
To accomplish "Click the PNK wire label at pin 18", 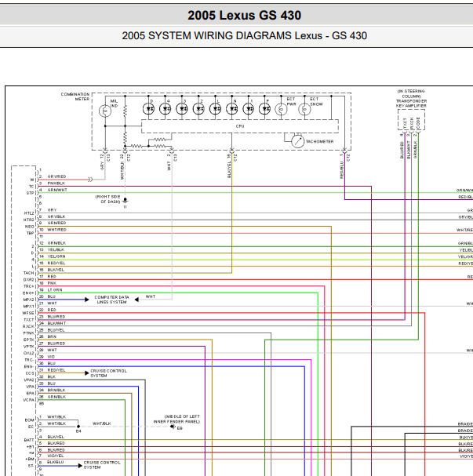I will [52, 283].
